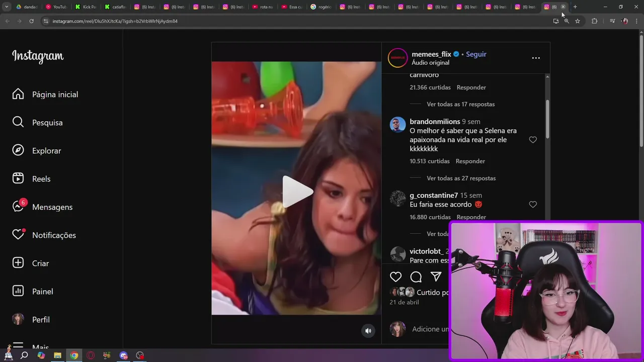
Task: Click the Instagram logo
Action: coord(38,56)
